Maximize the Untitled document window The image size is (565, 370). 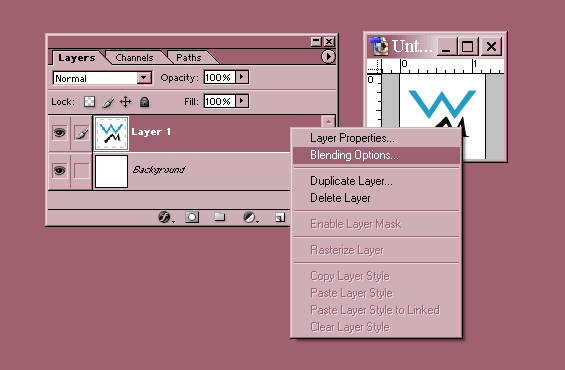(x=468, y=46)
